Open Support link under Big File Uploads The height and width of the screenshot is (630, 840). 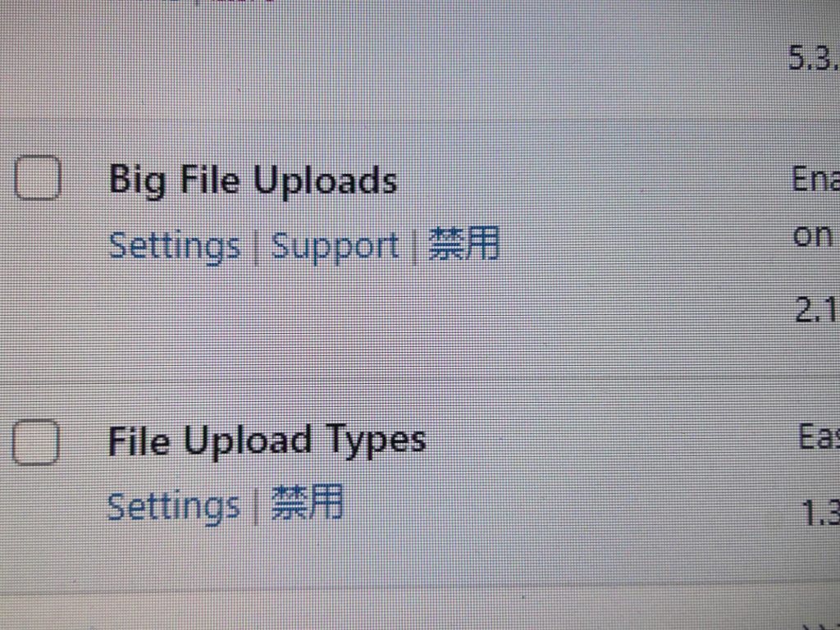pos(335,246)
